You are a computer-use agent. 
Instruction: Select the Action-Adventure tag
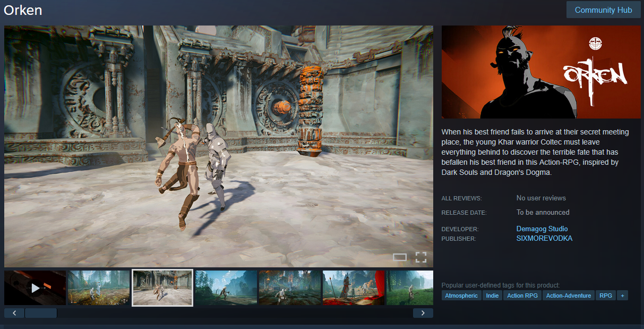pyautogui.click(x=569, y=296)
